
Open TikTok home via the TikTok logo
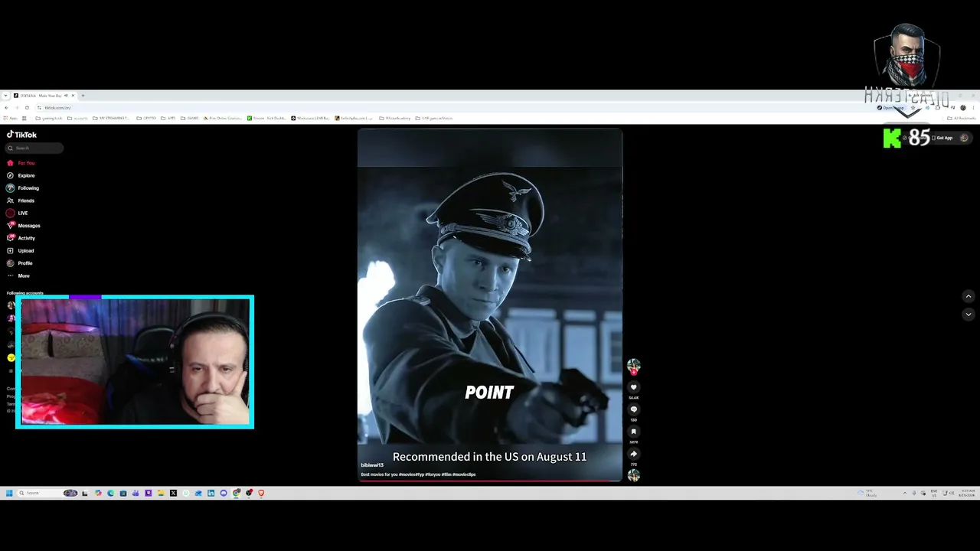[21, 135]
